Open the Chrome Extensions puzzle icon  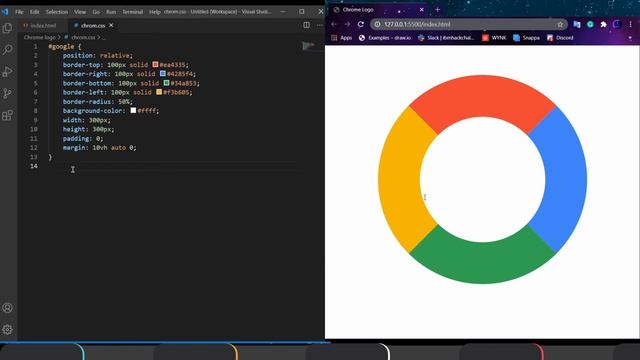(603, 24)
